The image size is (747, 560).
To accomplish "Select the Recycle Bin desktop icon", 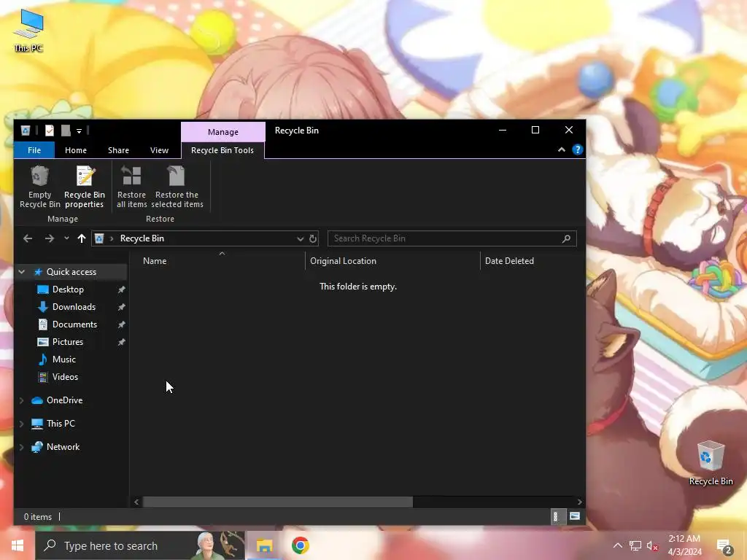I will (x=711, y=463).
